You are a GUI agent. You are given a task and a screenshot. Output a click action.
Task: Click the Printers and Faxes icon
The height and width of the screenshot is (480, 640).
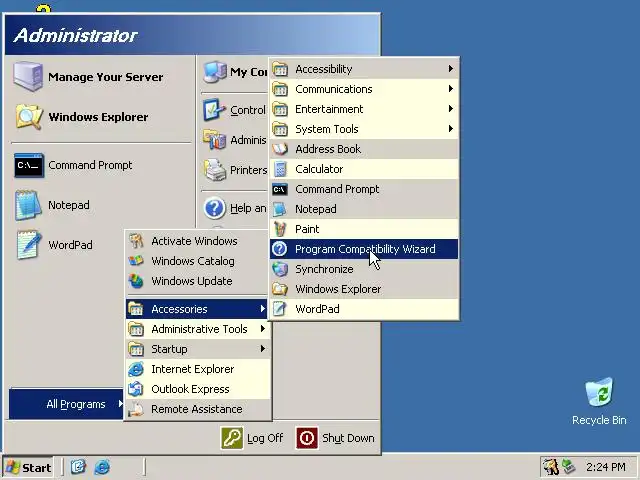pos(215,170)
